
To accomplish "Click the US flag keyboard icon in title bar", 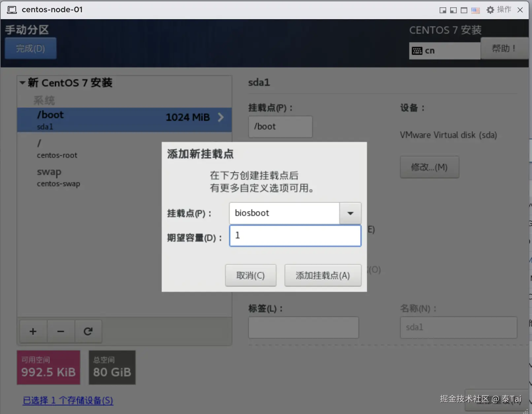I will point(475,10).
